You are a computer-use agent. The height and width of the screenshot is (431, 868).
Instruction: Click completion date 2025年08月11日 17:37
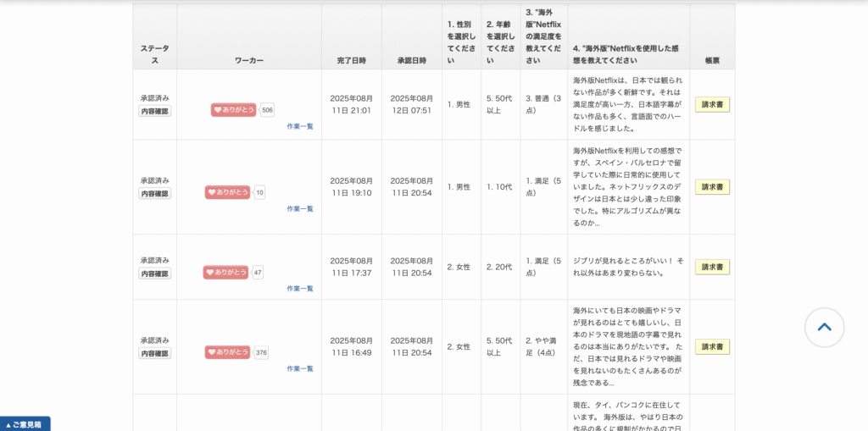click(x=352, y=267)
